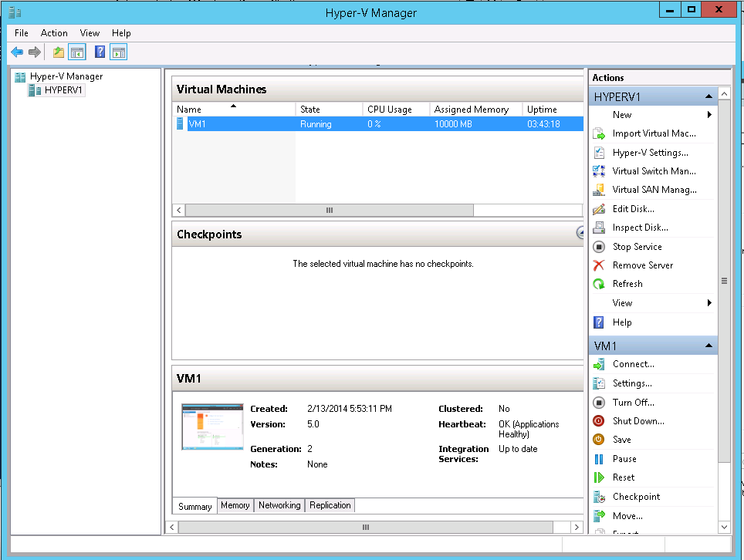Click the VM1 Settings icon

(x=599, y=383)
